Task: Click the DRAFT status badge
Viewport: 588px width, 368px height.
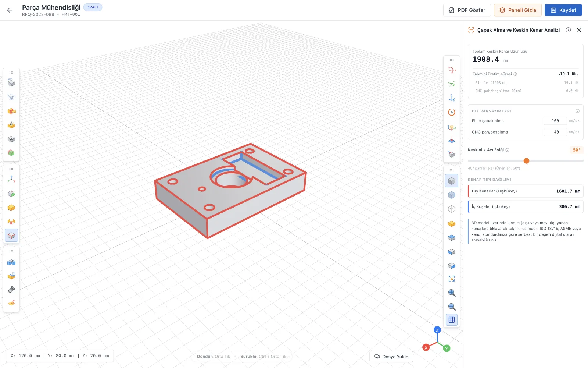Action: click(93, 7)
